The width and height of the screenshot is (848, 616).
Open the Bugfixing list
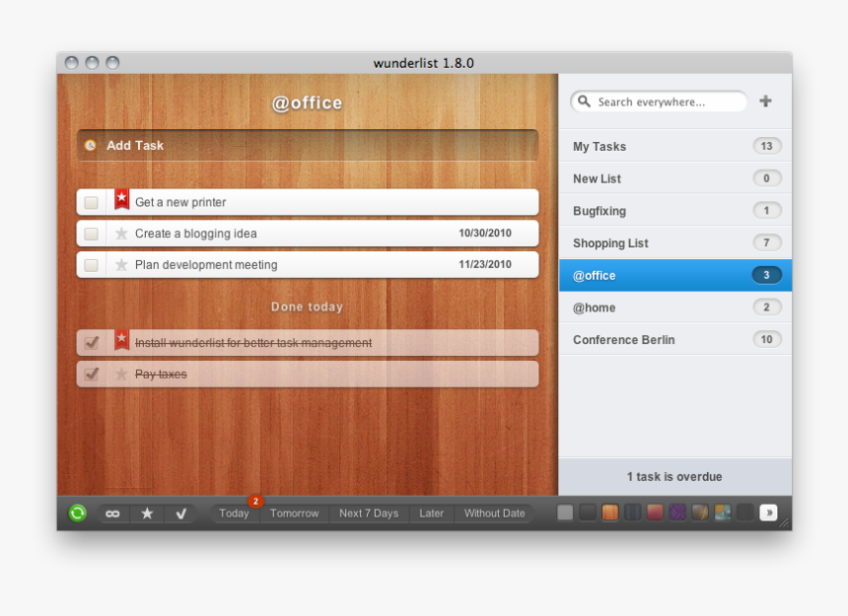point(674,210)
